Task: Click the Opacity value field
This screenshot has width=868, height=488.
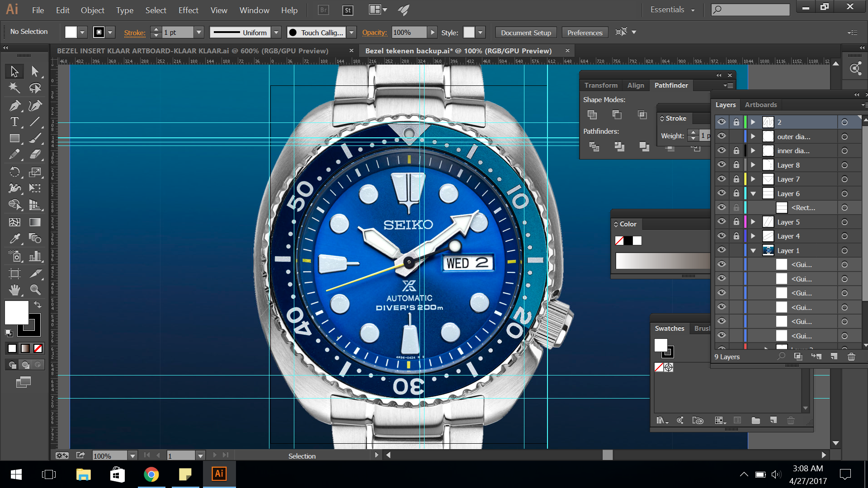Action: [409, 32]
